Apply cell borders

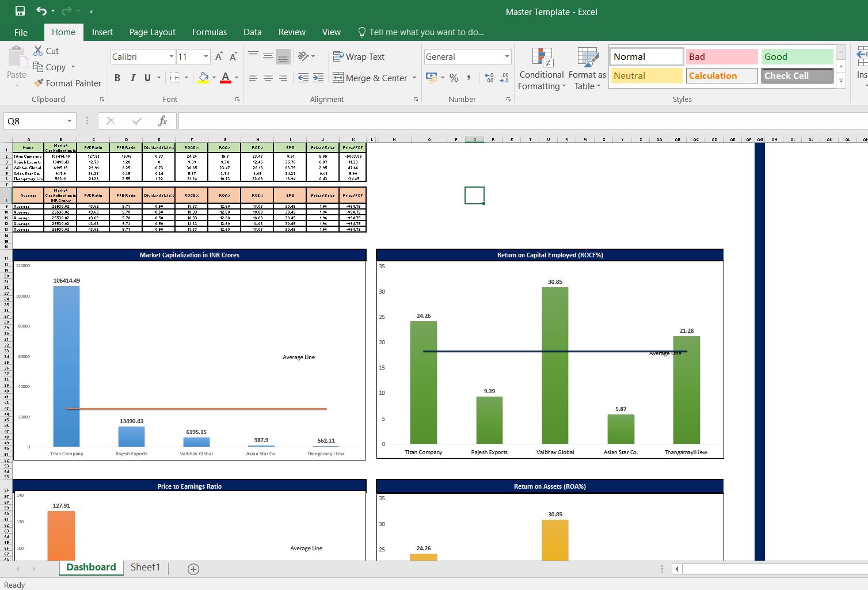pyautogui.click(x=176, y=77)
